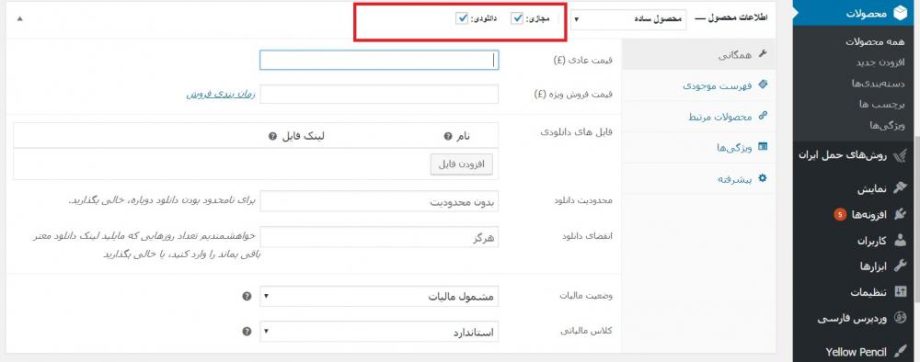This screenshot has height=362, width=920.
Task: Click the wrench icon on همگانی tab
Action: (x=763, y=54)
